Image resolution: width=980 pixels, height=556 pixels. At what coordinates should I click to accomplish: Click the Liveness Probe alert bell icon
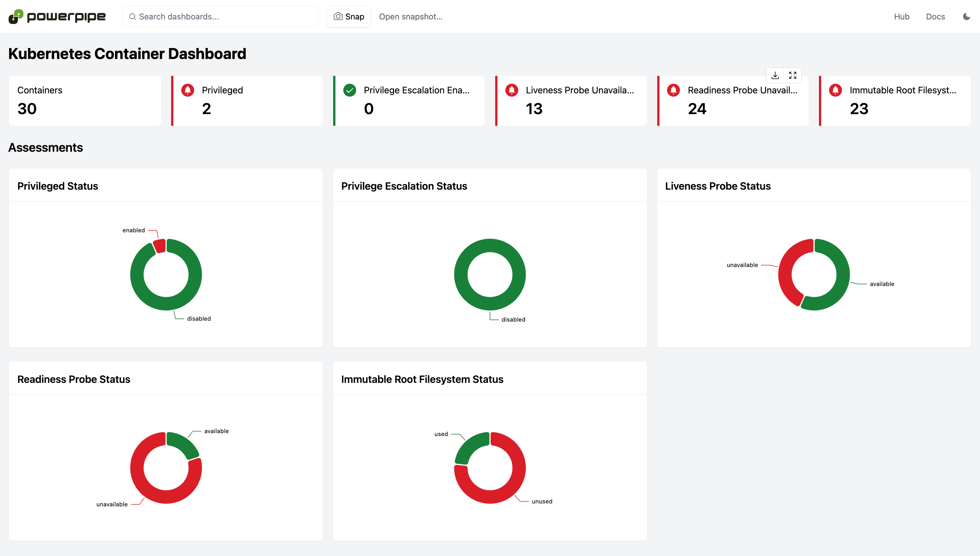click(512, 90)
